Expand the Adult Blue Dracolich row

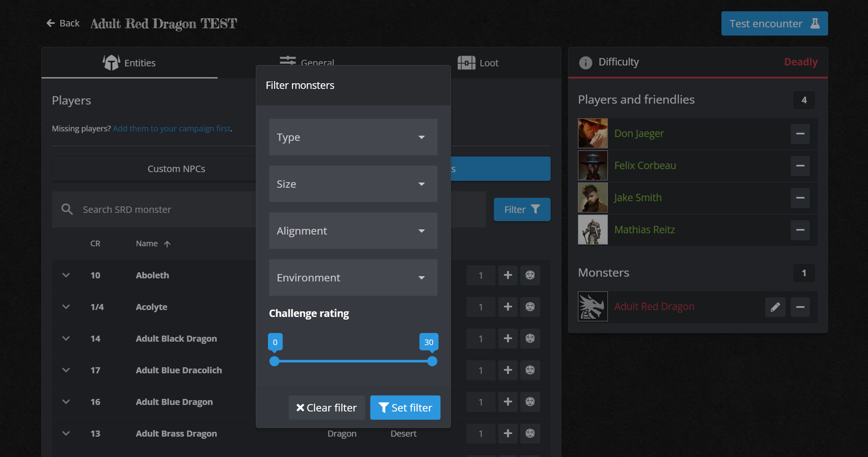pos(66,370)
